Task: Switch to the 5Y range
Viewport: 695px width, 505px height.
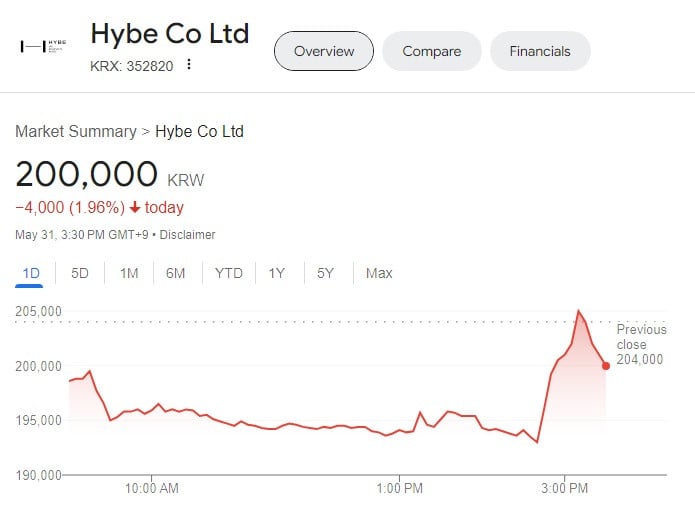Action: pyautogui.click(x=325, y=273)
